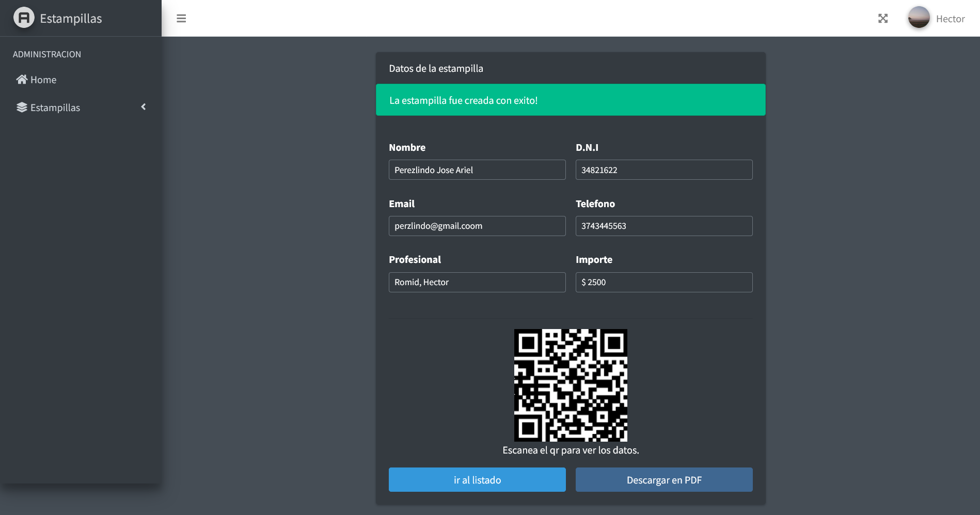Select the Profesional input field

pyautogui.click(x=477, y=283)
